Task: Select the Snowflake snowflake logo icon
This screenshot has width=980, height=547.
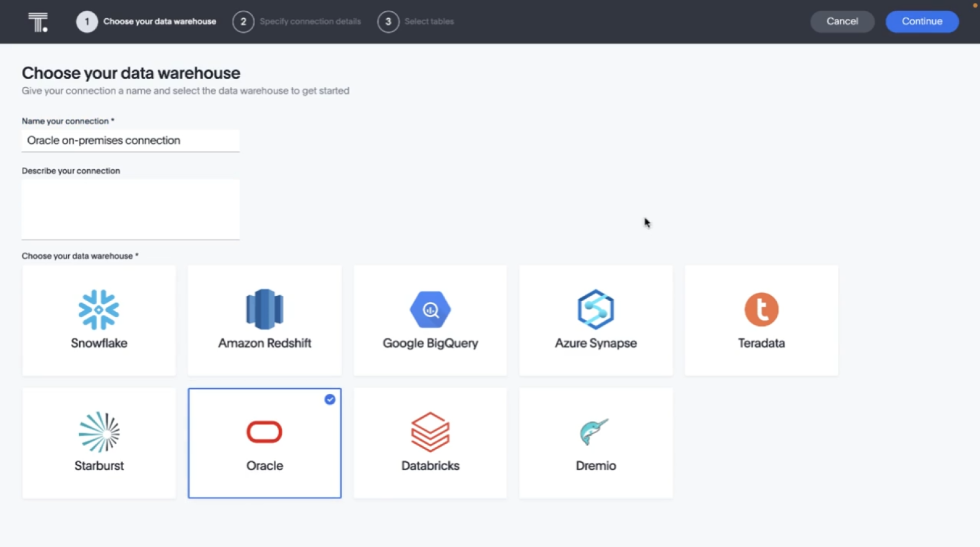Action: [x=99, y=309]
